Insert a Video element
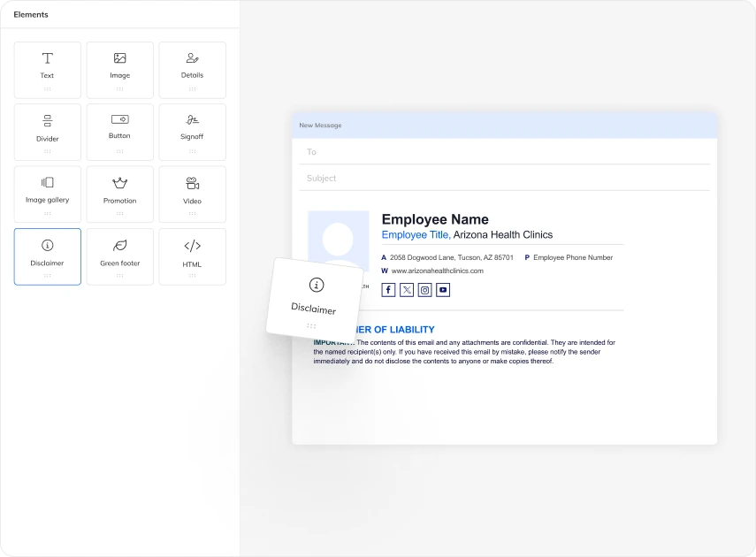 pos(192,195)
